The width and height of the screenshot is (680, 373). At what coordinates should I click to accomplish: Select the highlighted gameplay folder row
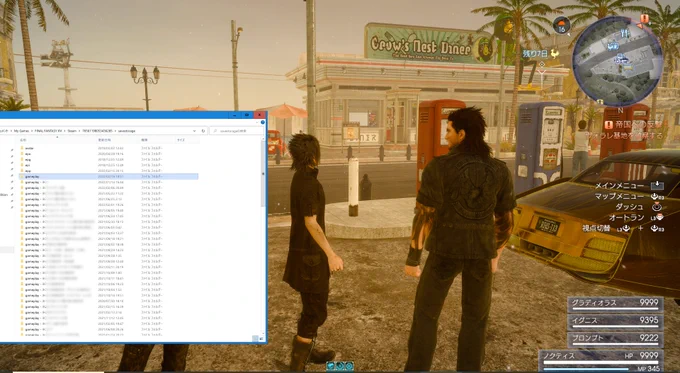108,177
